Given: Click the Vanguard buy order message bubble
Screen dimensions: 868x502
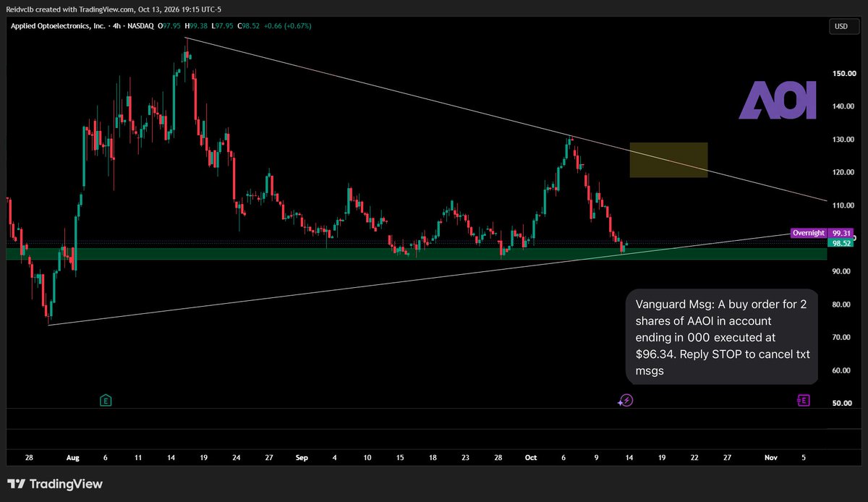Looking at the screenshot, I should (x=722, y=336).
